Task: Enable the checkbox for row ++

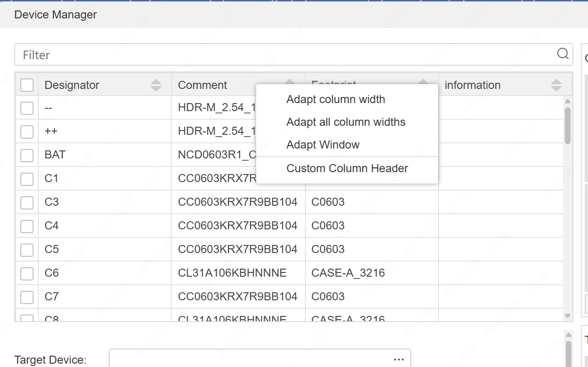Action: 27,131
